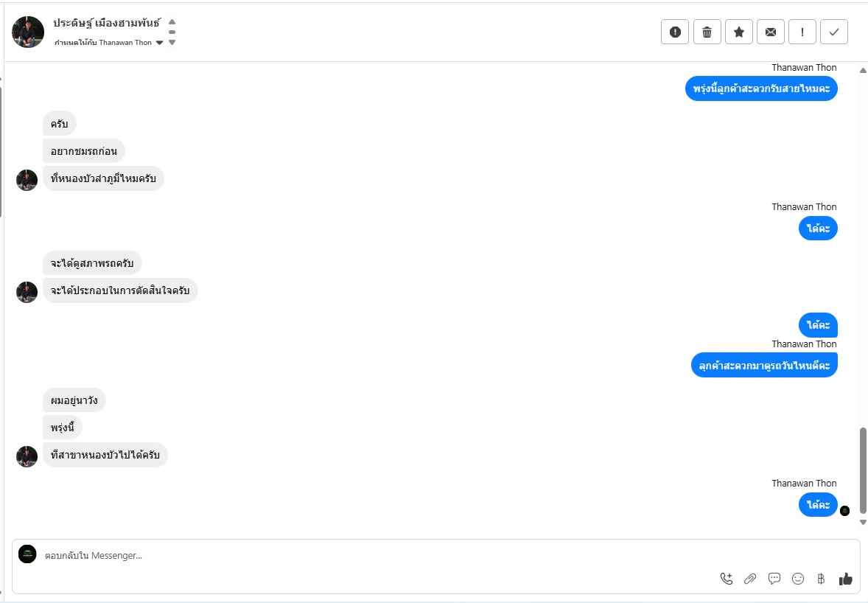Mark conversation as done with the checkmark
This screenshot has height=603, width=868.
pos(834,32)
